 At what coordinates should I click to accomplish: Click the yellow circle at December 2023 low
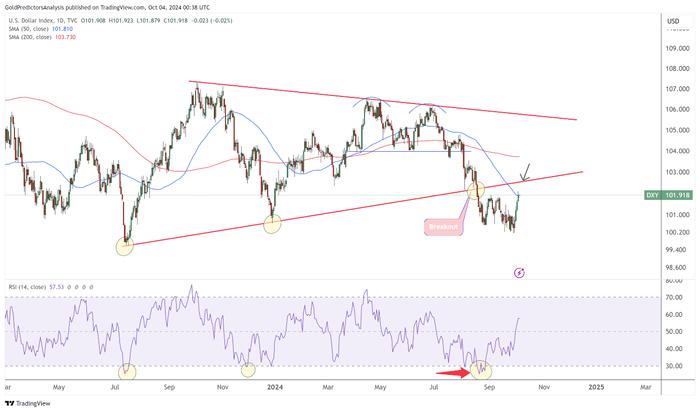pyautogui.click(x=272, y=224)
